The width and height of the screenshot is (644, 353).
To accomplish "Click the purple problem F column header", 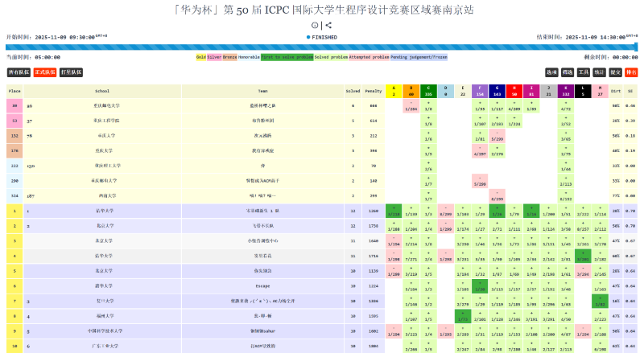I will (x=480, y=91).
